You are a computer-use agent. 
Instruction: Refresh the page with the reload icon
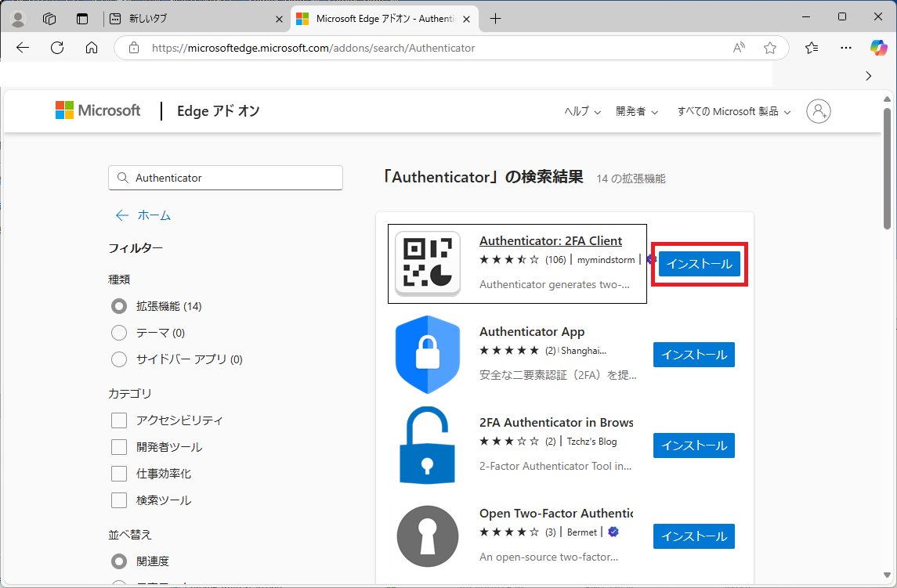pos(56,48)
